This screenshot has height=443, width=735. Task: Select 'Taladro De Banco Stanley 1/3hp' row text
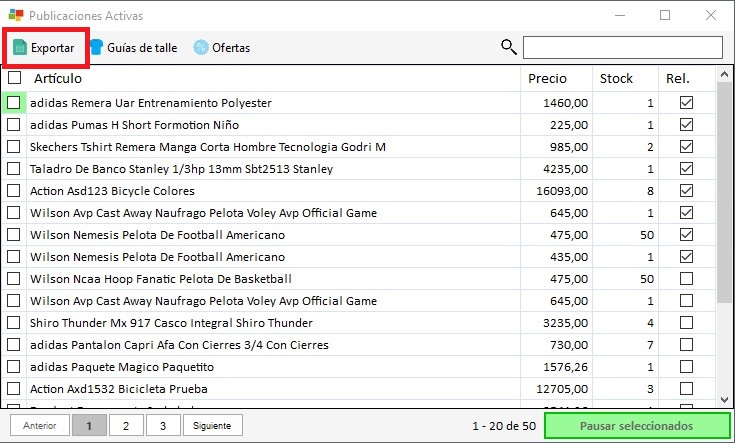(181, 169)
